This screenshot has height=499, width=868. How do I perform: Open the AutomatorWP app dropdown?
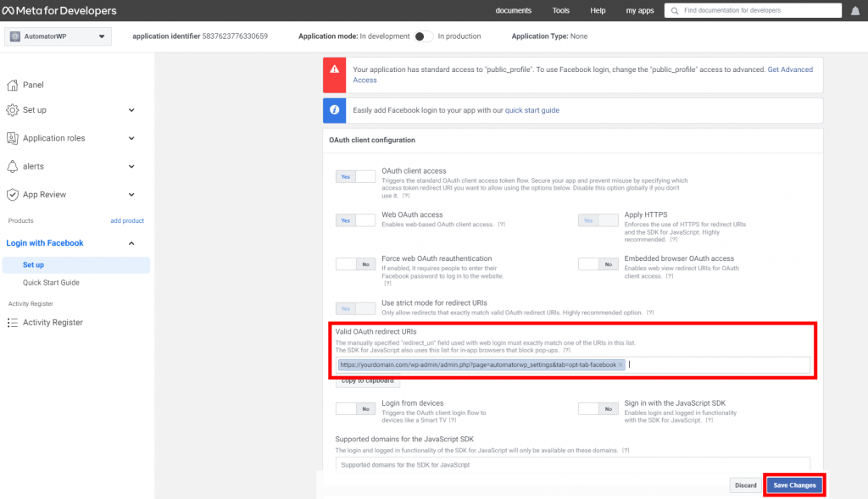[58, 36]
